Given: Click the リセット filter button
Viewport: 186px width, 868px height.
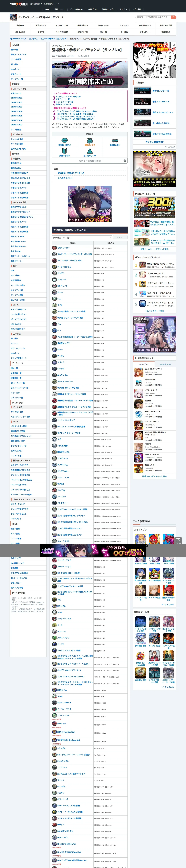Looking at the screenshot, I should pos(120,237).
